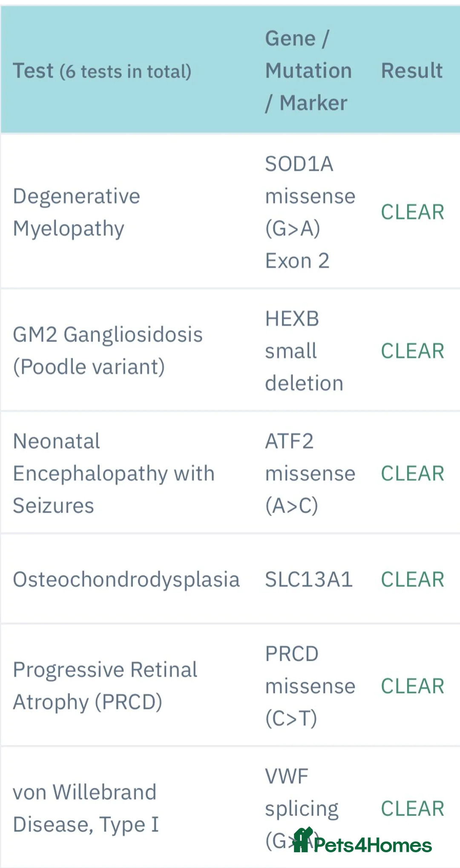Click Neonatal Encephalopathy with Seizures test

pyautogui.click(x=113, y=473)
